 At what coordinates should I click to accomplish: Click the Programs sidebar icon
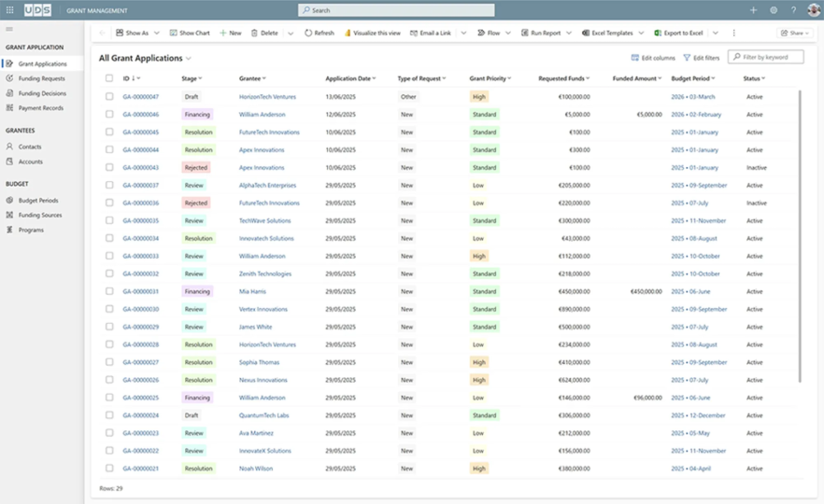pos(9,230)
